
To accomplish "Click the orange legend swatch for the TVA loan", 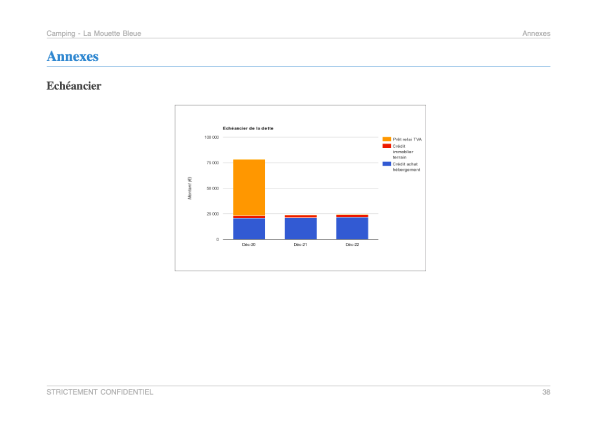I will click(x=386, y=139).
